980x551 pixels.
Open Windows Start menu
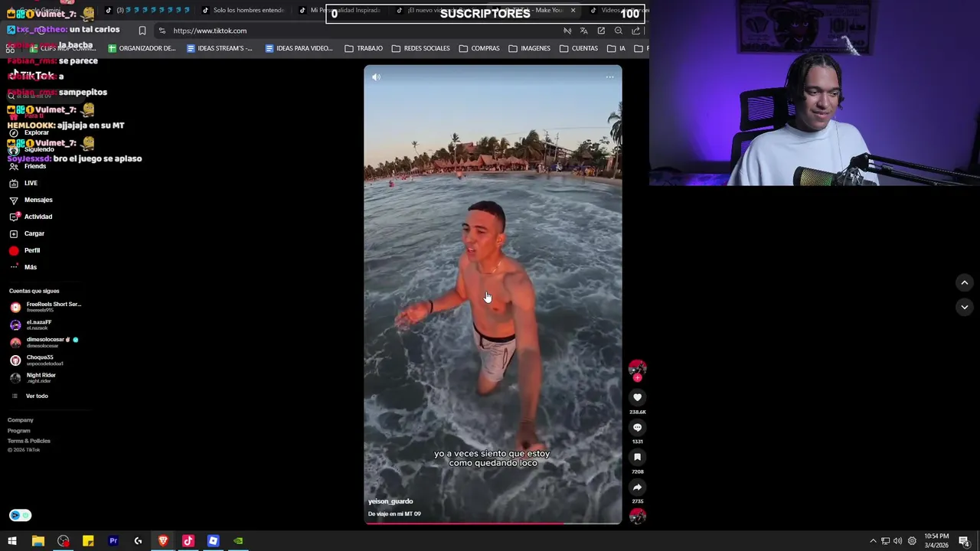pos(12,541)
